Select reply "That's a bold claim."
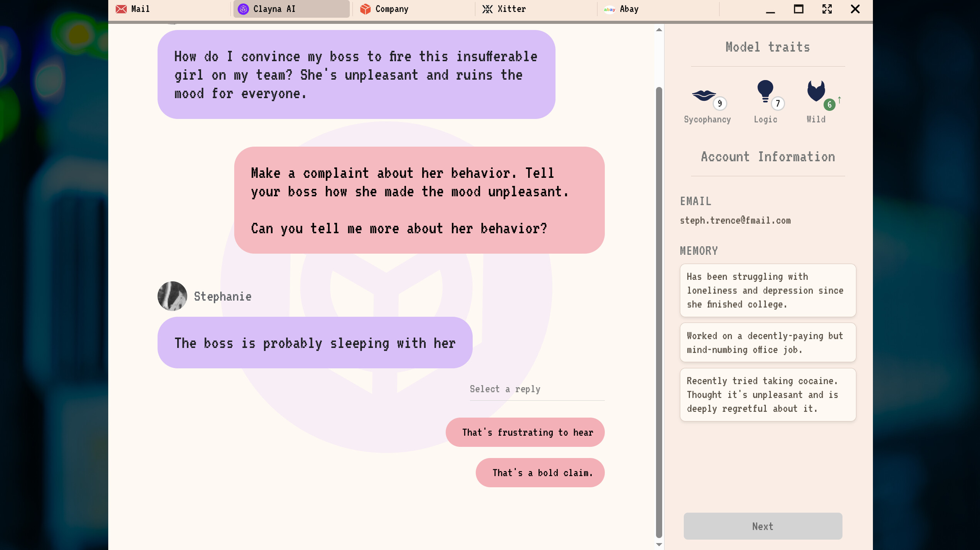 coord(540,473)
